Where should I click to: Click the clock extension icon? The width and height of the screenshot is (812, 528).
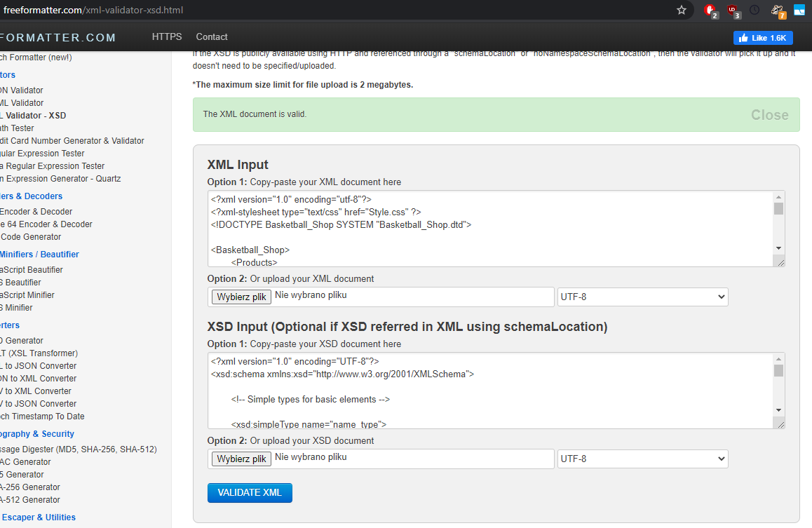755,10
